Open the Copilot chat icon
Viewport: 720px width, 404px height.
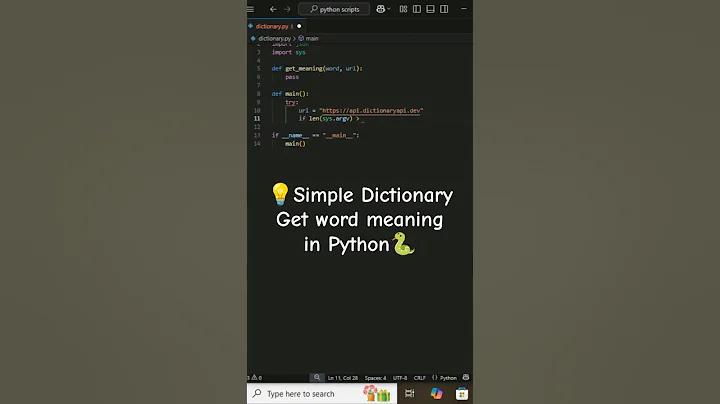pyautogui.click(x=380, y=9)
